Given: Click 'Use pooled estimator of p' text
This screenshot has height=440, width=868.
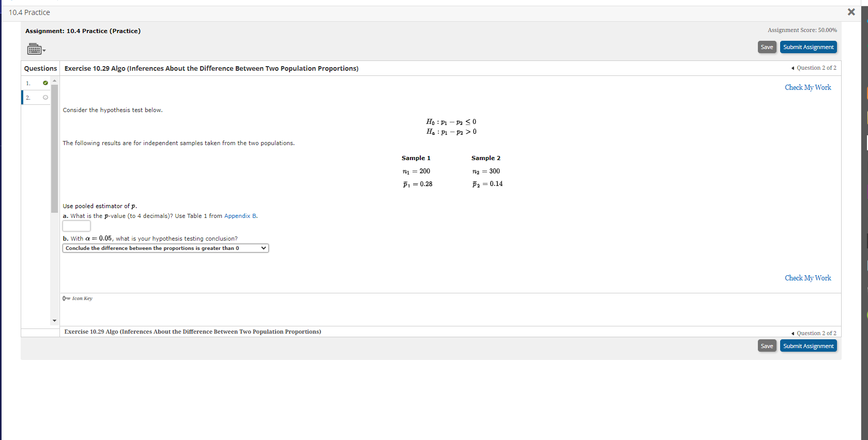Looking at the screenshot, I should point(100,206).
